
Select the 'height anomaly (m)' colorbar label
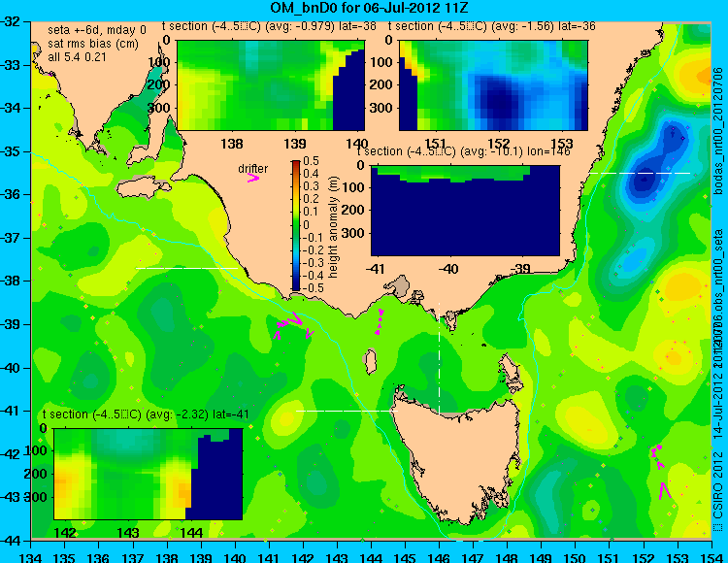coord(332,227)
